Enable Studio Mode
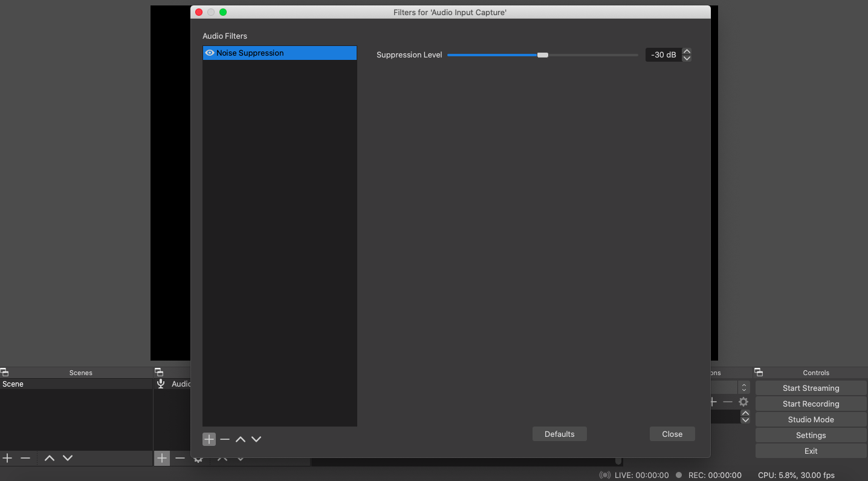The width and height of the screenshot is (868, 481). [x=811, y=419]
